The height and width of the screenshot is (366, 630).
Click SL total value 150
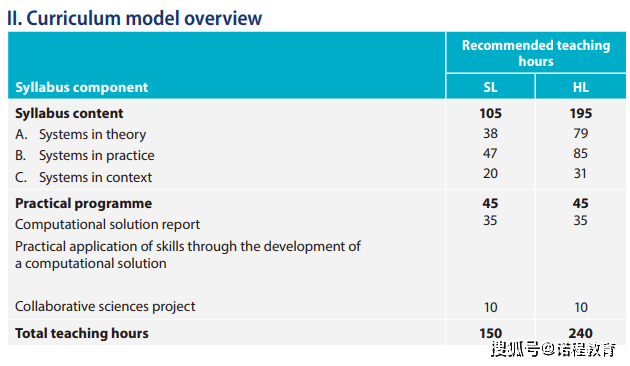490,333
